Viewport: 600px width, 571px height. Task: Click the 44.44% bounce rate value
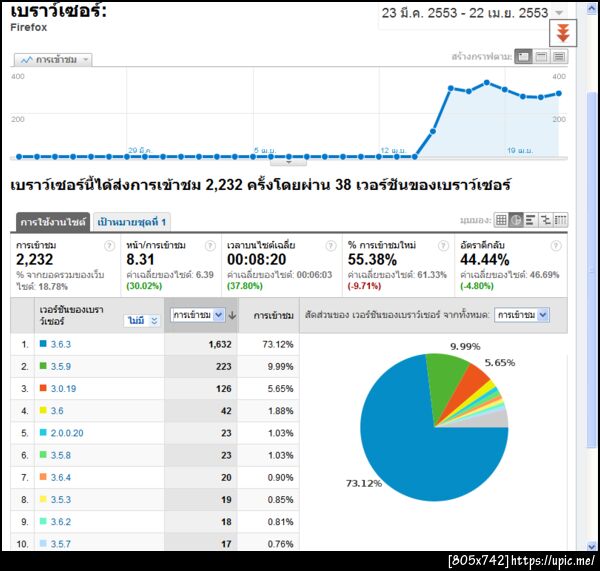tap(485, 259)
